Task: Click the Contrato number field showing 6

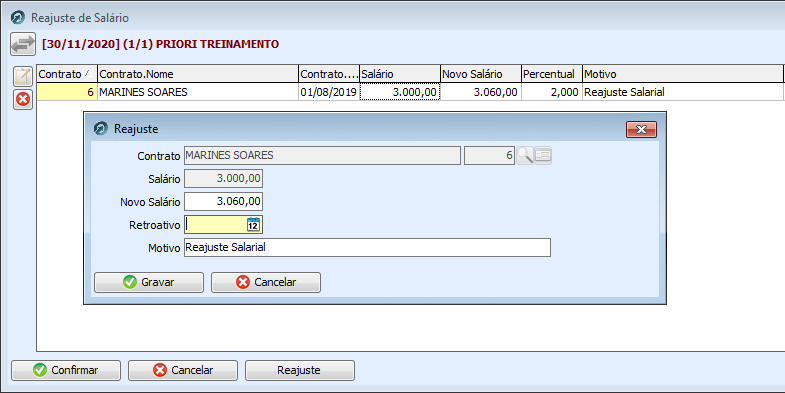Action: 489,156
